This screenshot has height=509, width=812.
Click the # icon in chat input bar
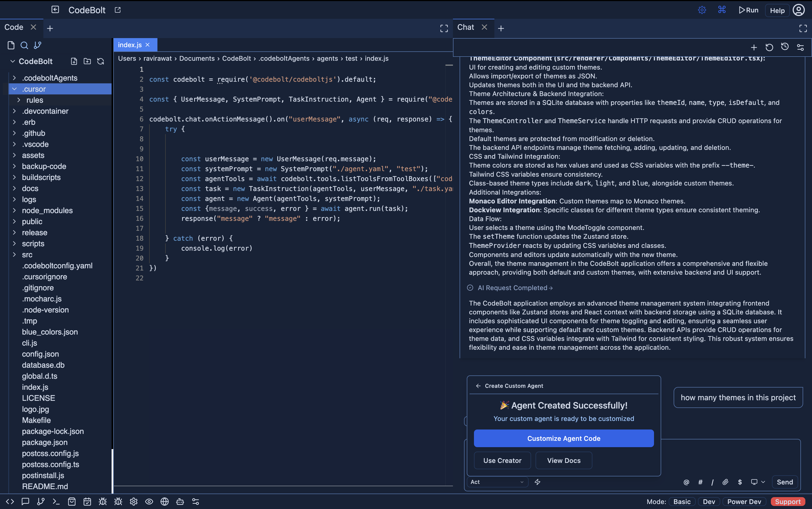tap(700, 482)
